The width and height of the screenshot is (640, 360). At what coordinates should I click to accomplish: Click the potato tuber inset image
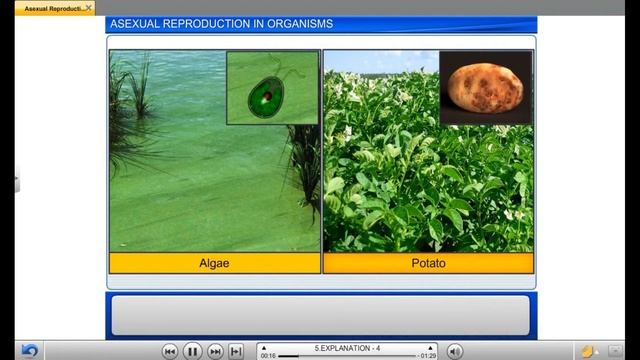pyautogui.click(x=486, y=87)
